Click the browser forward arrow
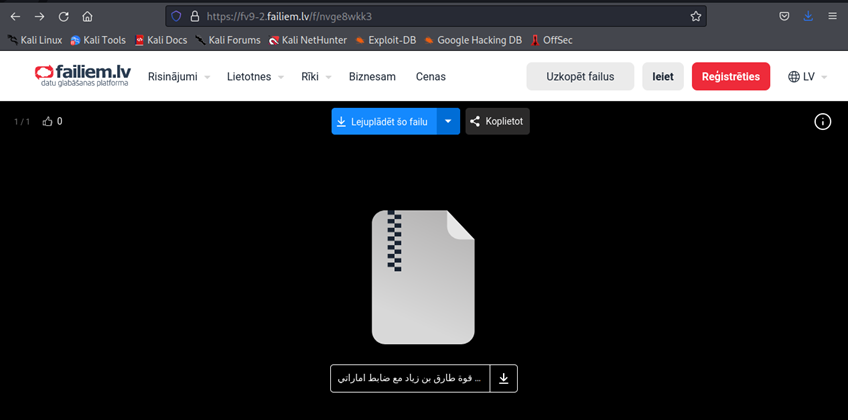The height and width of the screenshot is (420, 848). coord(39,17)
